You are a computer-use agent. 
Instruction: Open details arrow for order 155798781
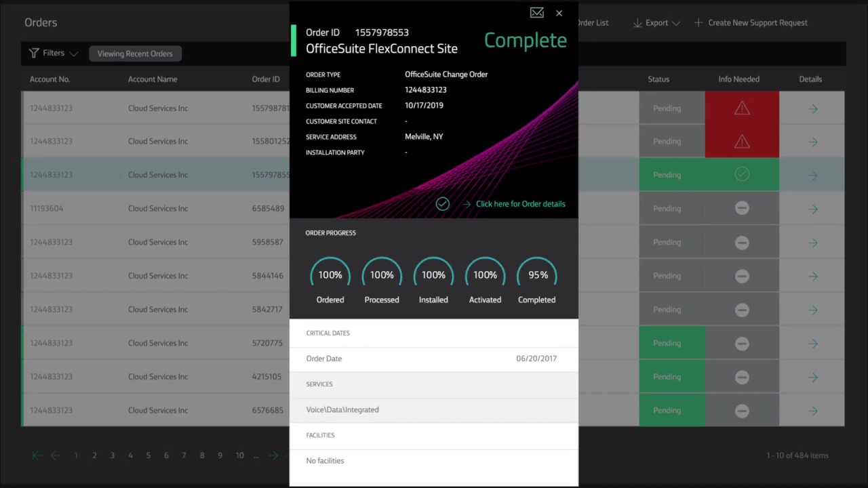pos(812,108)
